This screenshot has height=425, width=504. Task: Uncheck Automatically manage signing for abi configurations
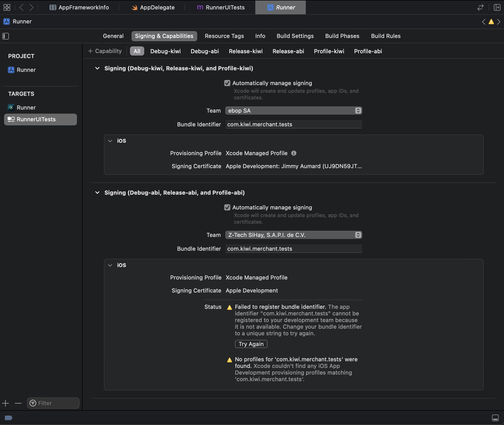pos(227,207)
